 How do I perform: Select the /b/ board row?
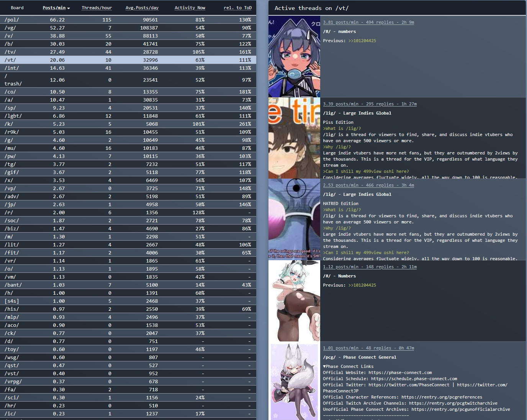pos(128,44)
